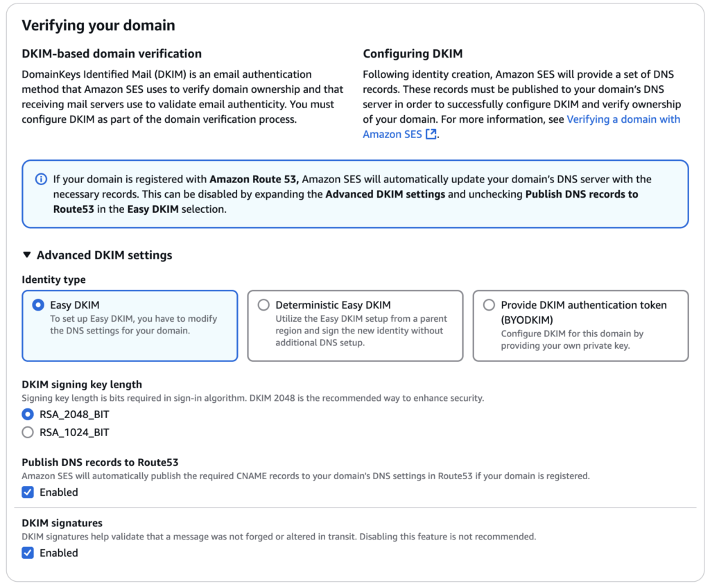Uncheck Publish DNS records to Route53 checkbox

[x=28, y=492]
